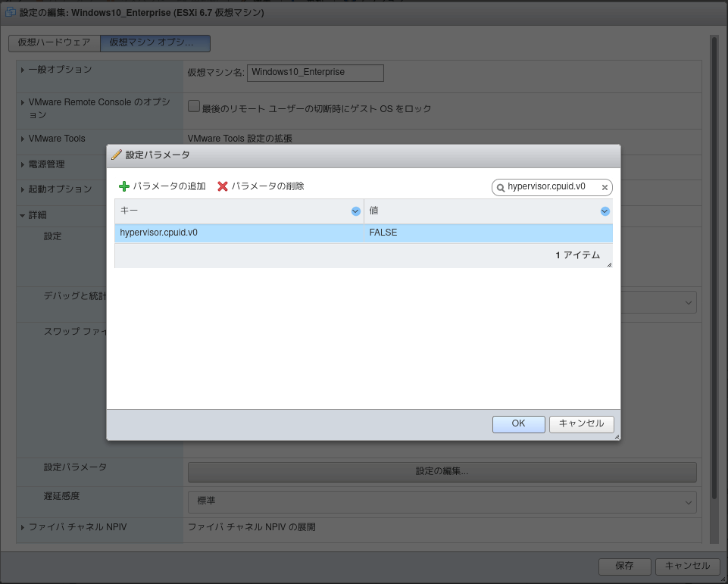The height and width of the screenshot is (584, 728).
Task: Click 保存 to save VM settings
Action: tap(624, 567)
